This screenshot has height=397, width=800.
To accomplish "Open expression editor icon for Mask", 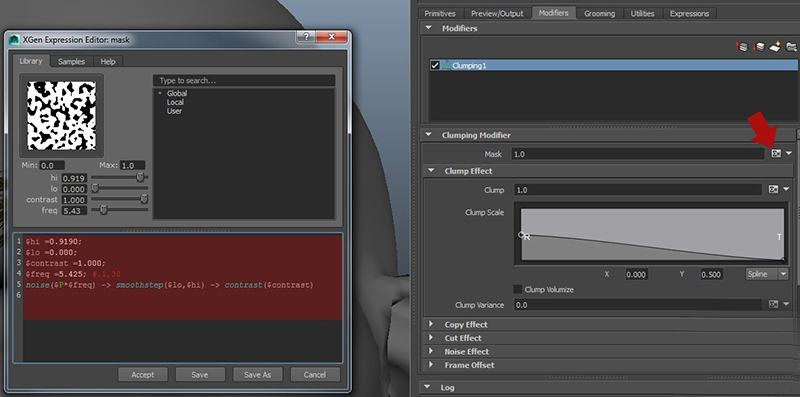I will (776, 154).
